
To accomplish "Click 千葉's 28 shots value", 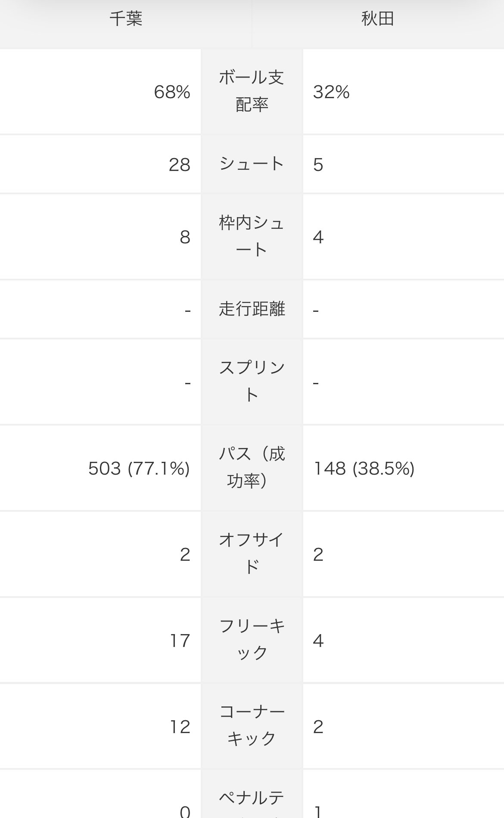I will pos(179,165).
